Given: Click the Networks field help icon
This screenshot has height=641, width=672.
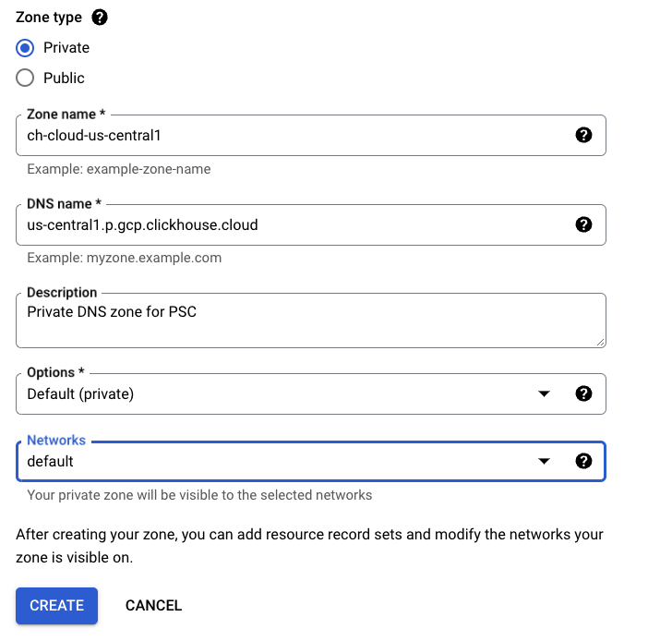Looking at the screenshot, I should click(583, 461).
